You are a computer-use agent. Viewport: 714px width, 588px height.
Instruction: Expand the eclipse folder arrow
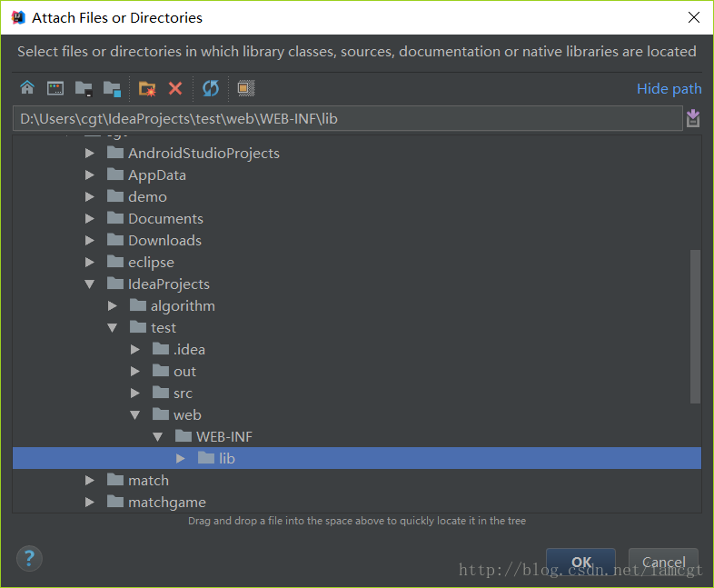click(x=89, y=263)
